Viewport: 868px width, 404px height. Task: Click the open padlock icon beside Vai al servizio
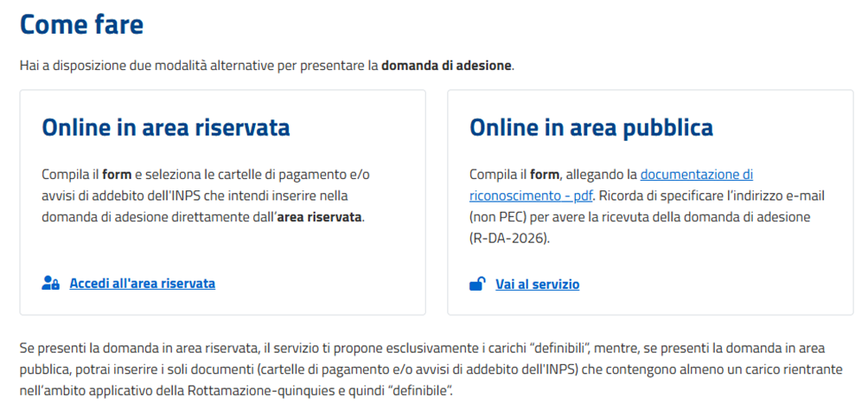476,284
